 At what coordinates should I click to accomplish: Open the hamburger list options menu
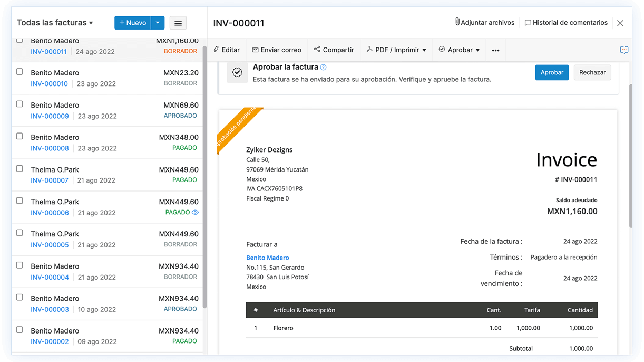point(178,23)
